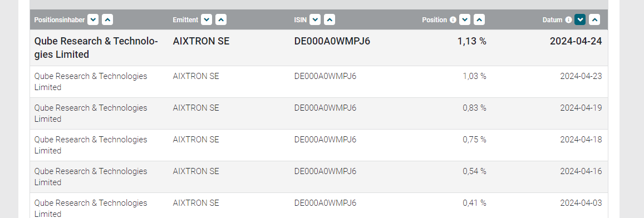Sort Position column descending
The height and width of the screenshot is (218, 644).
click(465, 19)
